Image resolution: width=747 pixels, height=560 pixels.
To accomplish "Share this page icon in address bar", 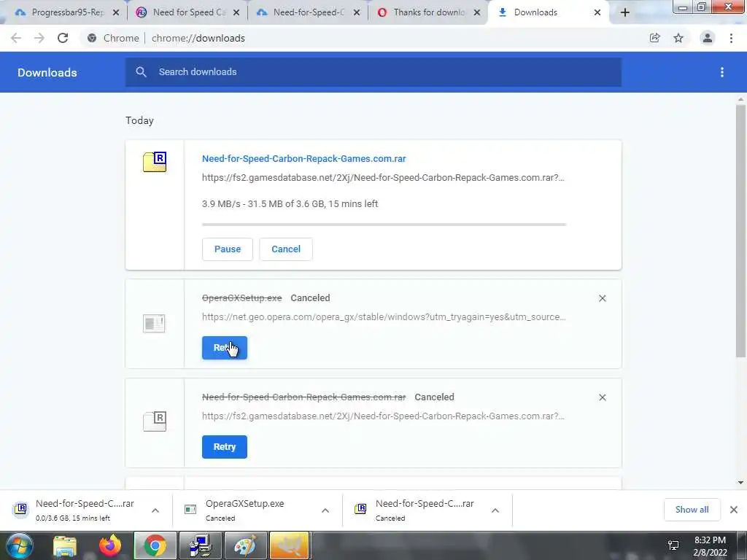I will click(654, 38).
